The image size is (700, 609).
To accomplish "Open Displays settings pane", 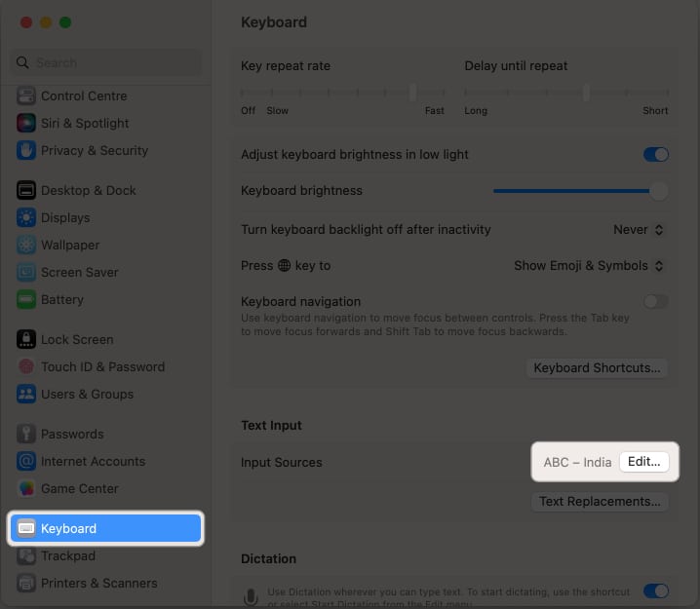I will click(x=105, y=217).
